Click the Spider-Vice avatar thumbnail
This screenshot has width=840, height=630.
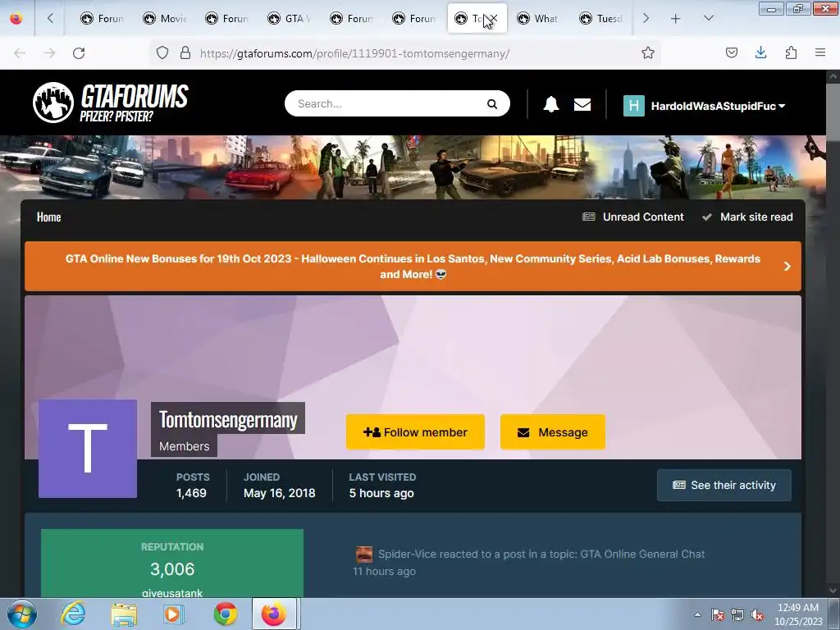(x=363, y=554)
